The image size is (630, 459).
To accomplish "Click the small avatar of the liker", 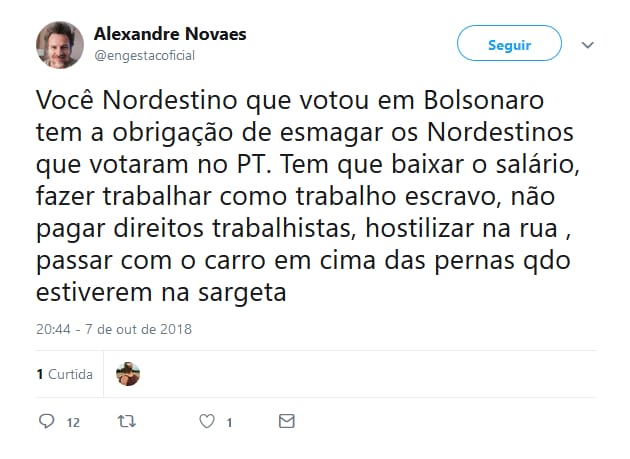I will 128,374.
